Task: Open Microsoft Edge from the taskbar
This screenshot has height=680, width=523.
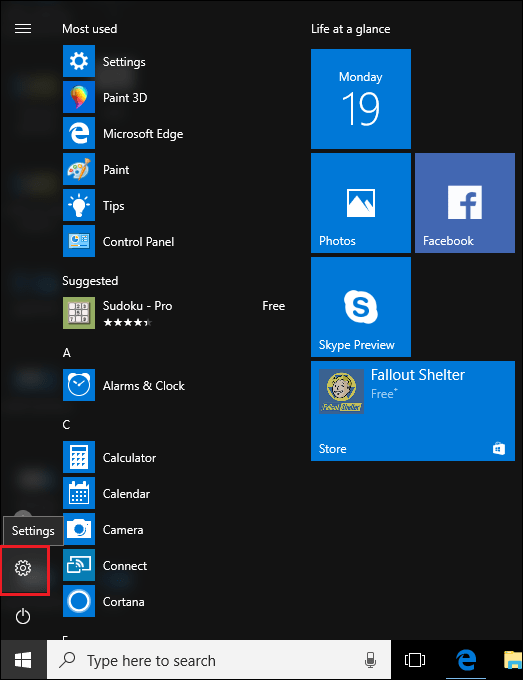Action: click(x=466, y=660)
